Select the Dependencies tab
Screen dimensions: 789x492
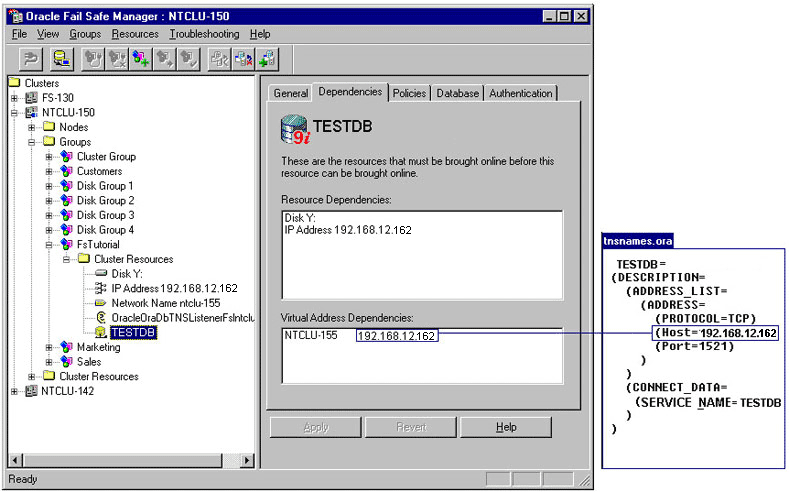tap(350, 92)
